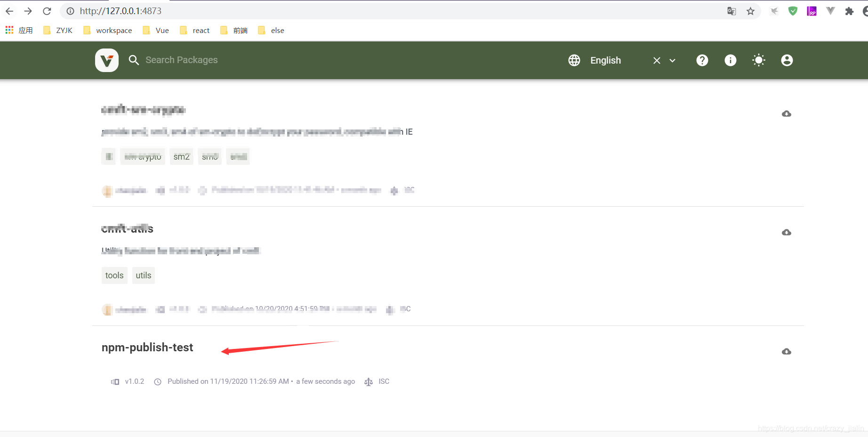
Task: Select the English language text
Action: pyautogui.click(x=606, y=60)
